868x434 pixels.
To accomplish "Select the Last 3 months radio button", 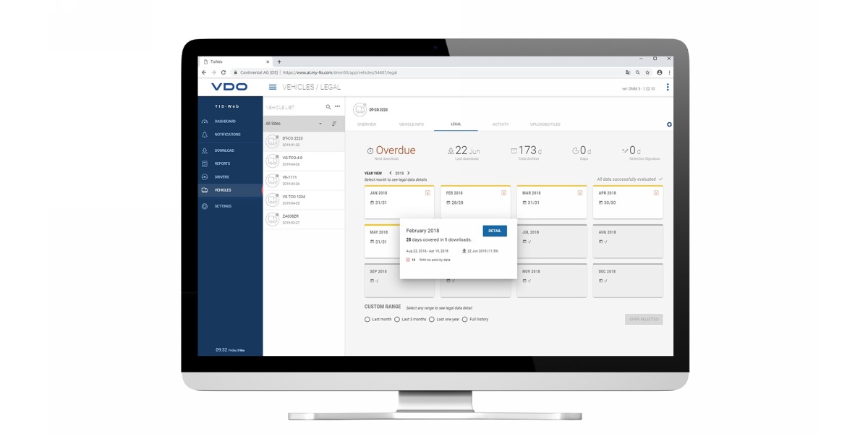I will point(397,319).
